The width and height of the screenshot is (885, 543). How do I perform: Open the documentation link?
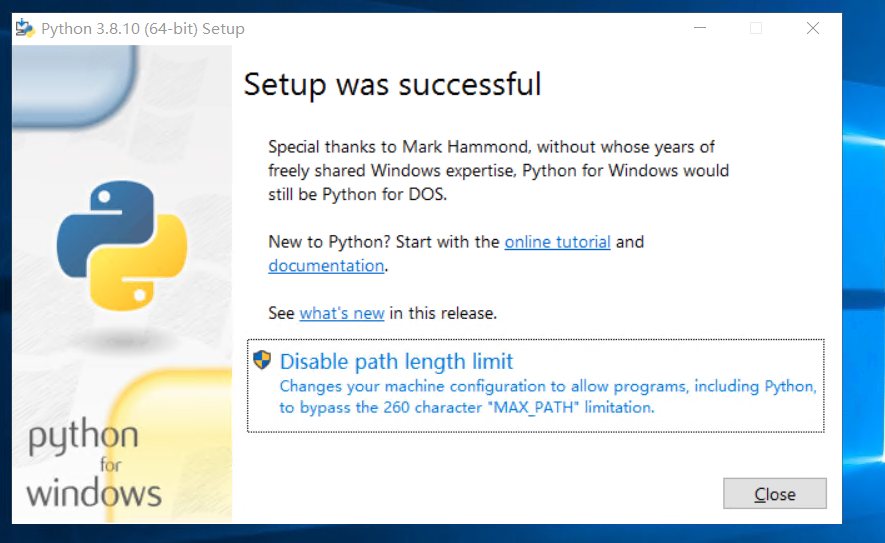326,266
